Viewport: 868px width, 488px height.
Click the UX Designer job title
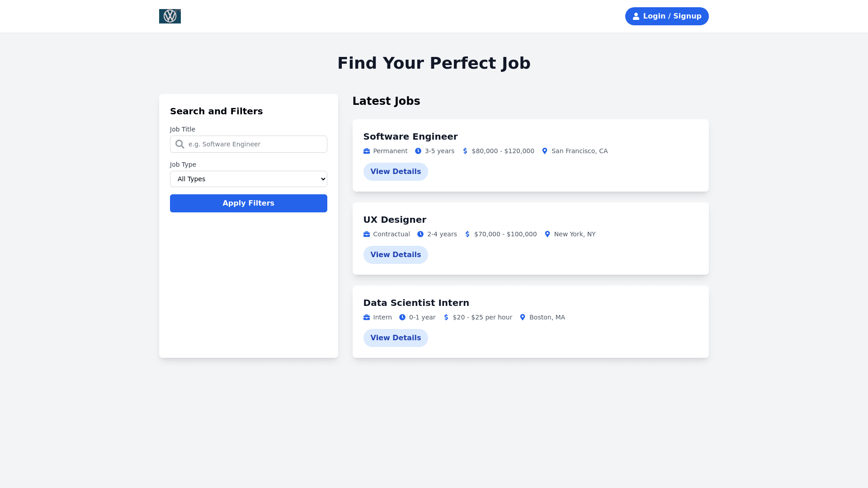pos(395,220)
